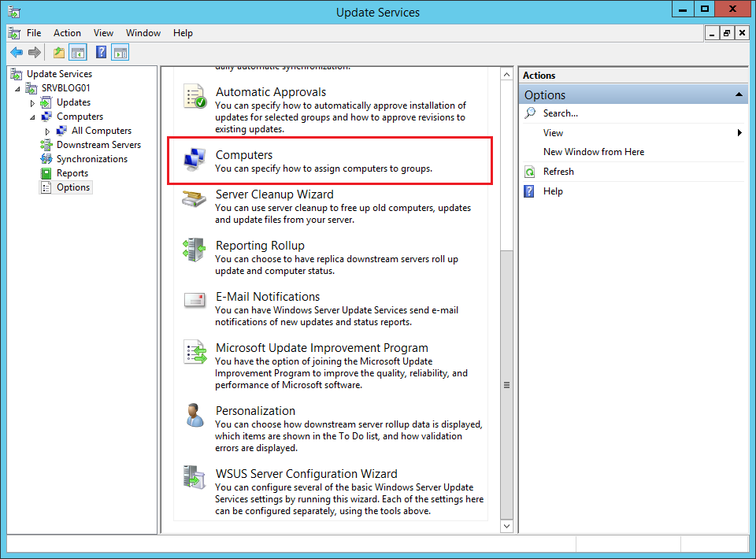Collapse the Options section in Actions pane
This screenshot has height=559, width=756.
coord(739,94)
